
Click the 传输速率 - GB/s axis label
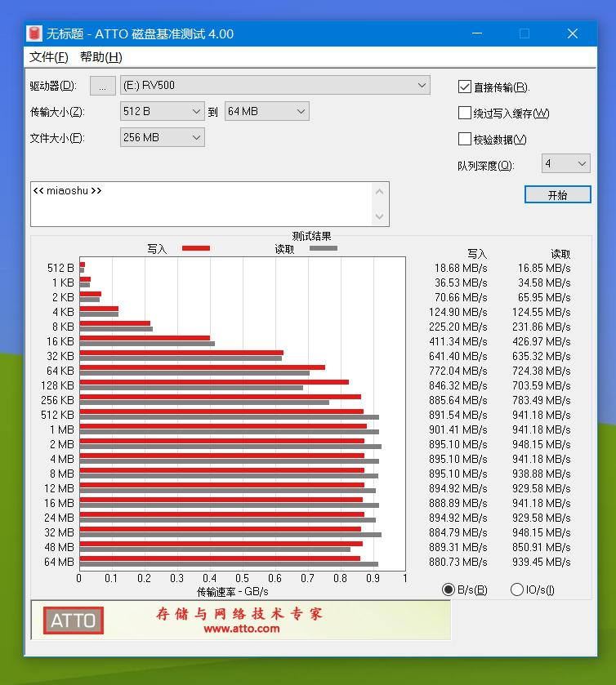233,592
